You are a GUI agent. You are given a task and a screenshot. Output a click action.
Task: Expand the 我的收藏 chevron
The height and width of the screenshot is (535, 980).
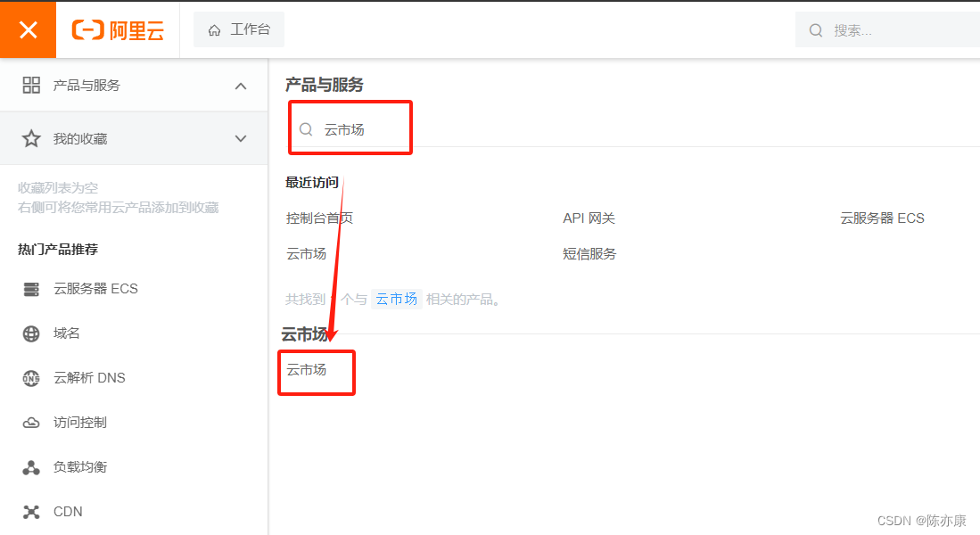(241, 138)
